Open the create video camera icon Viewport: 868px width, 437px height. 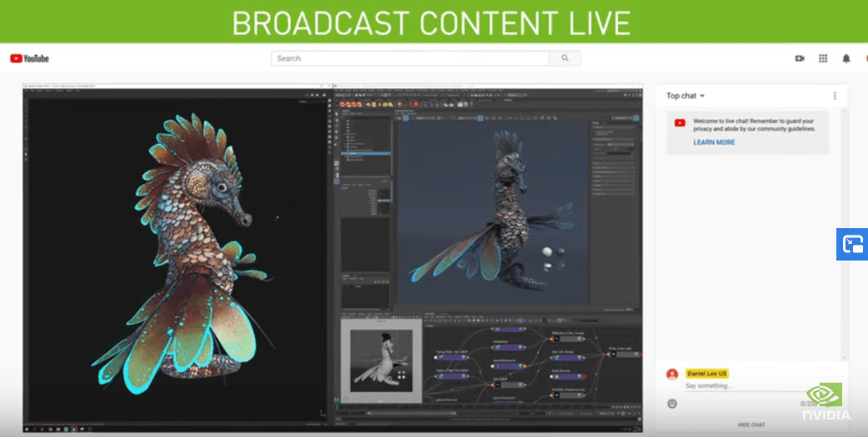point(800,58)
